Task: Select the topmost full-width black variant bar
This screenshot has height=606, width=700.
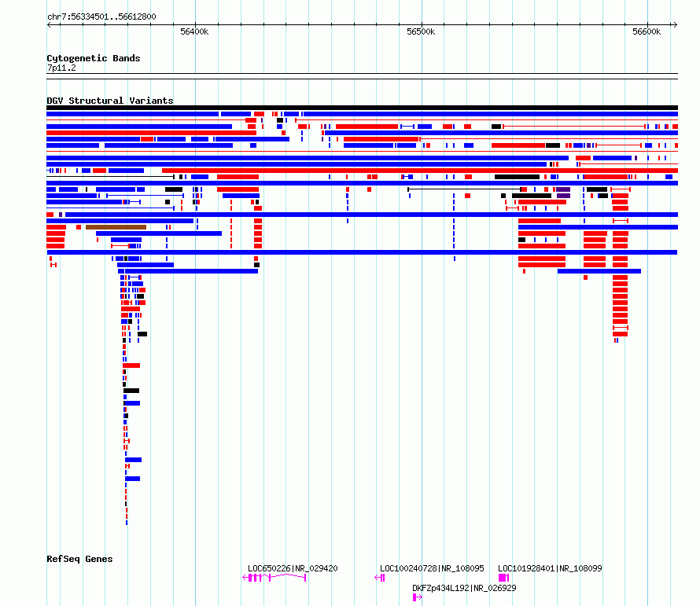Action: click(x=362, y=108)
